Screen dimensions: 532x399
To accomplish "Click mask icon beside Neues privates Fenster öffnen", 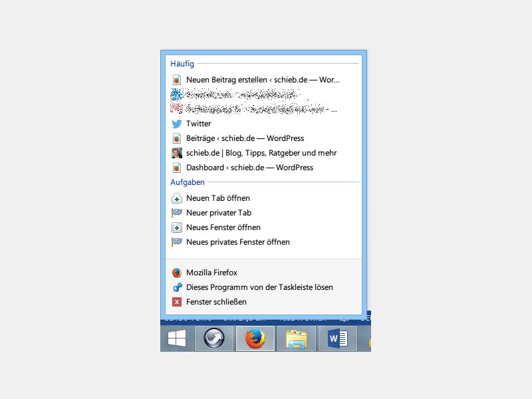I will click(x=176, y=242).
